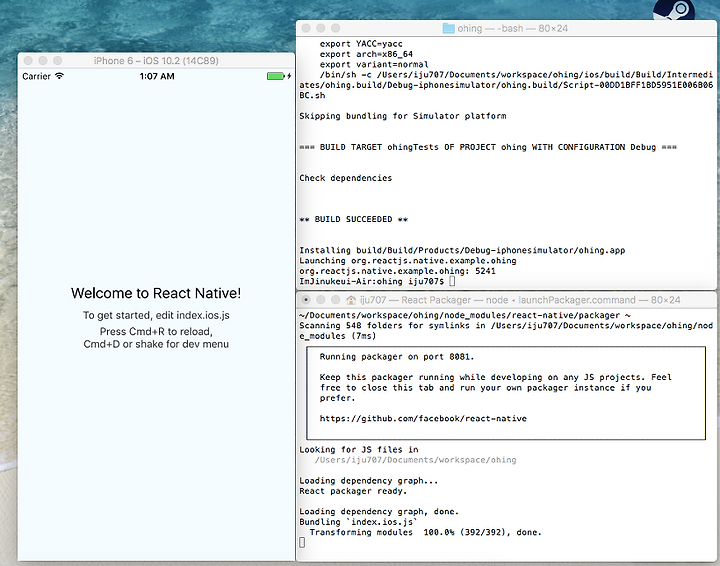The width and height of the screenshot is (720, 566).
Task: Click 'Transforming modules 100.0% (392/392), done.' line
Action: pyautogui.click(x=426, y=532)
